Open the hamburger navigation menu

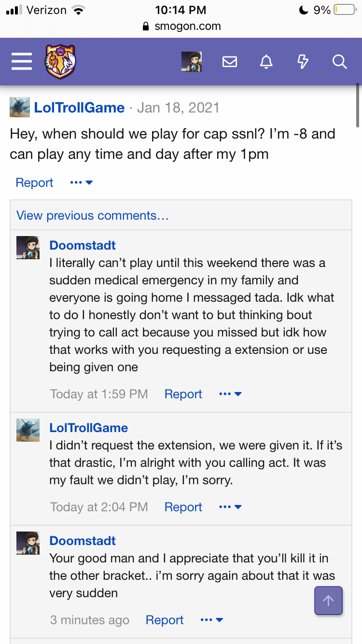pyautogui.click(x=22, y=62)
